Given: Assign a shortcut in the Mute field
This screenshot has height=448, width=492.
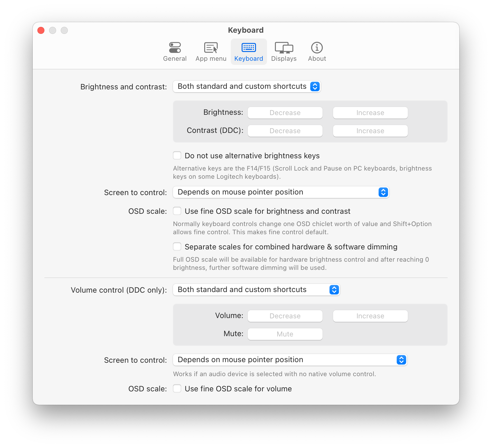Looking at the screenshot, I should pos(285,334).
